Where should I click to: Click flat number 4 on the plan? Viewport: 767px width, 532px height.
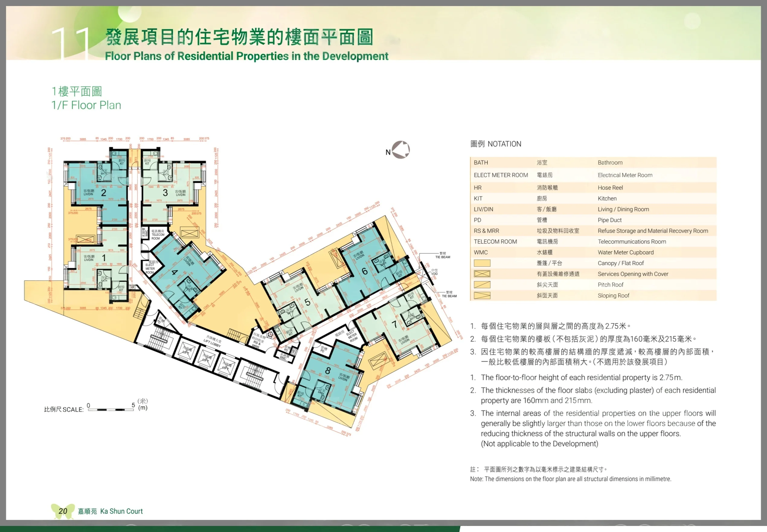[174, 272]
